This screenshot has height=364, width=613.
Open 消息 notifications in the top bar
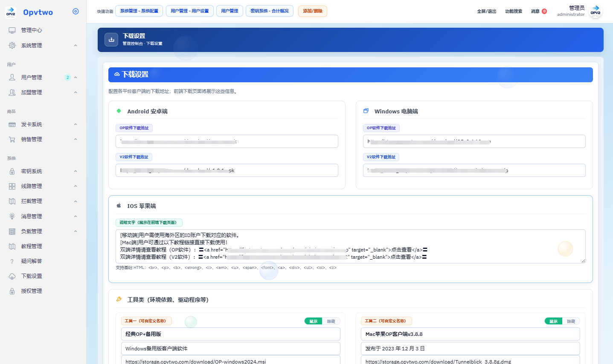click(x=539, y=12)
